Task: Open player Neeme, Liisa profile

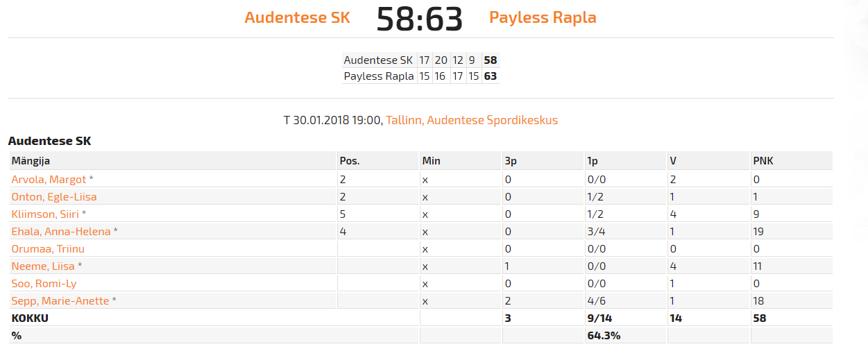Action: coord(44,266)
